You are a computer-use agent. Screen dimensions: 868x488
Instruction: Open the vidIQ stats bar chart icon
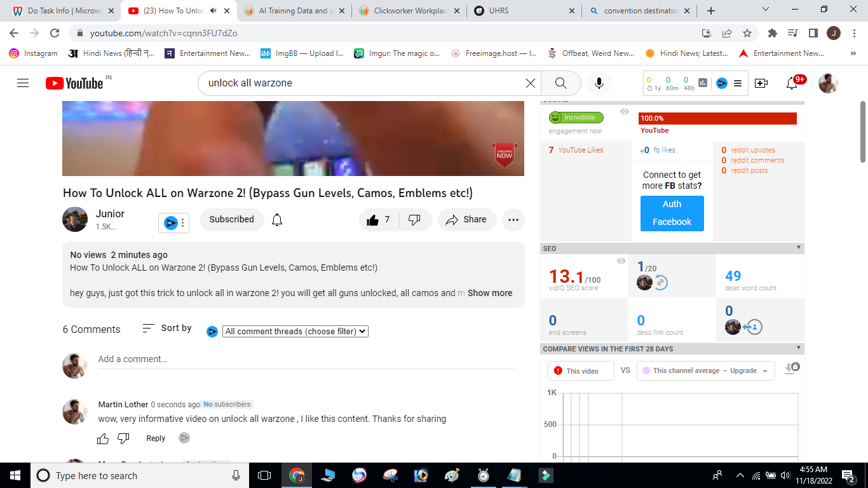[703, 83]
